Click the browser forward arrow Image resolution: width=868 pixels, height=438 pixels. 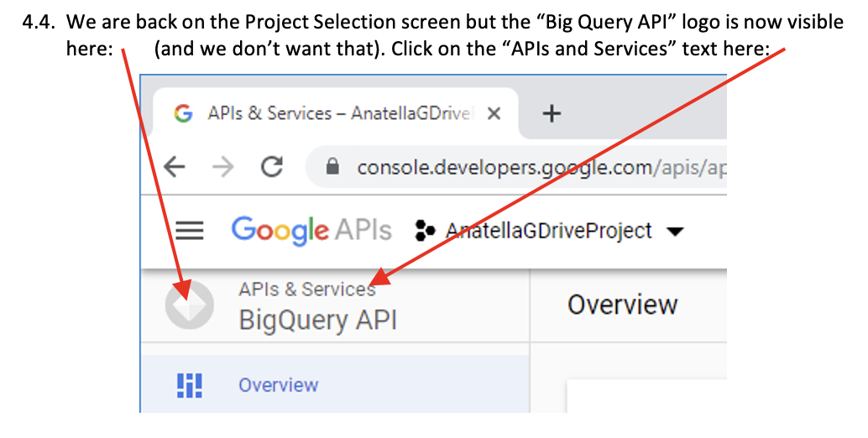click(222, 167)
